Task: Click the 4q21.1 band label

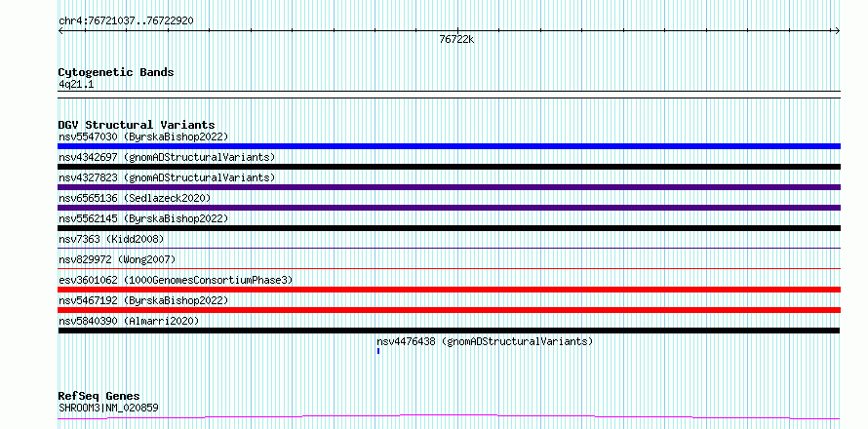Action: (x=76, y=84)
